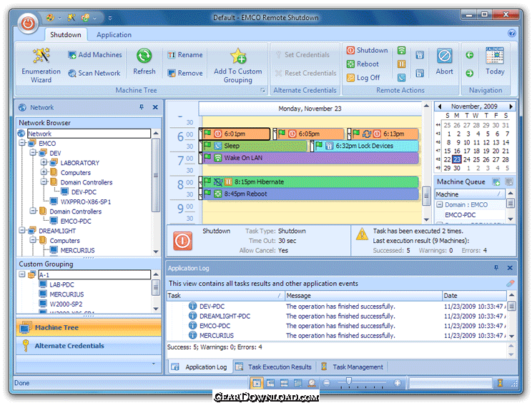
Task: Pin the Application Log panel
Action: [x=496, y=268]
